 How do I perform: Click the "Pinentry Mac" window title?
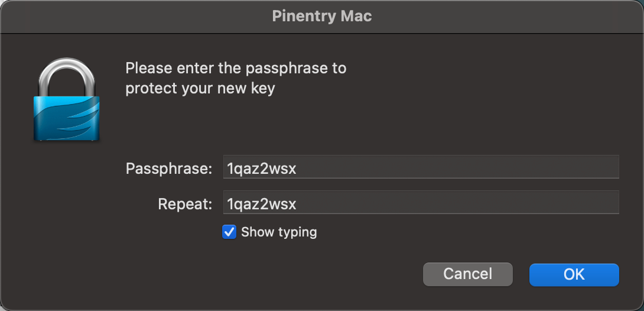coord(322,16)
